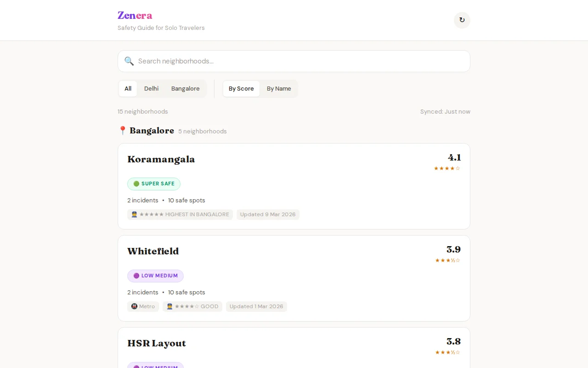The height and width of the screenshot is (368, 588).
Task: Click Whitefield's police Good rating tag
Action: 192,306
